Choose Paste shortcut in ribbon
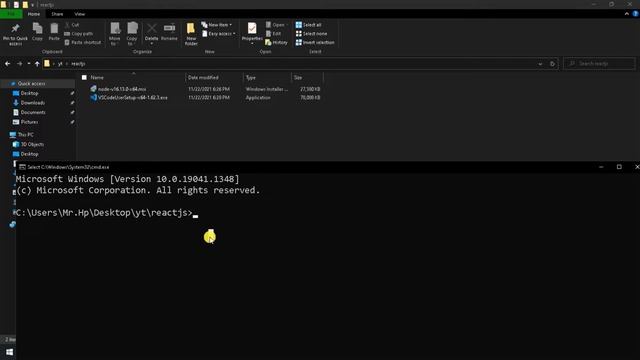The width and height of the screenshot is (640, 360). tap(82, 42)
